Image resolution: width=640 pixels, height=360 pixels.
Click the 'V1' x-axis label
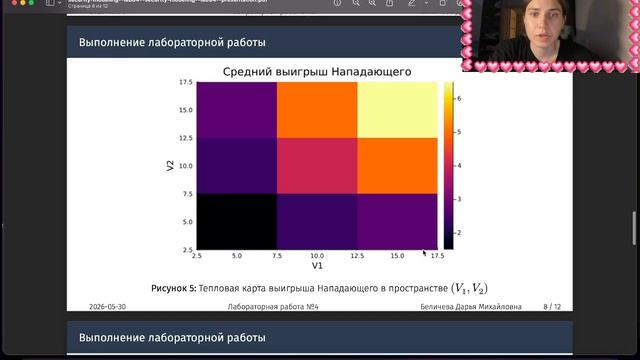click(x=317, y=266)
